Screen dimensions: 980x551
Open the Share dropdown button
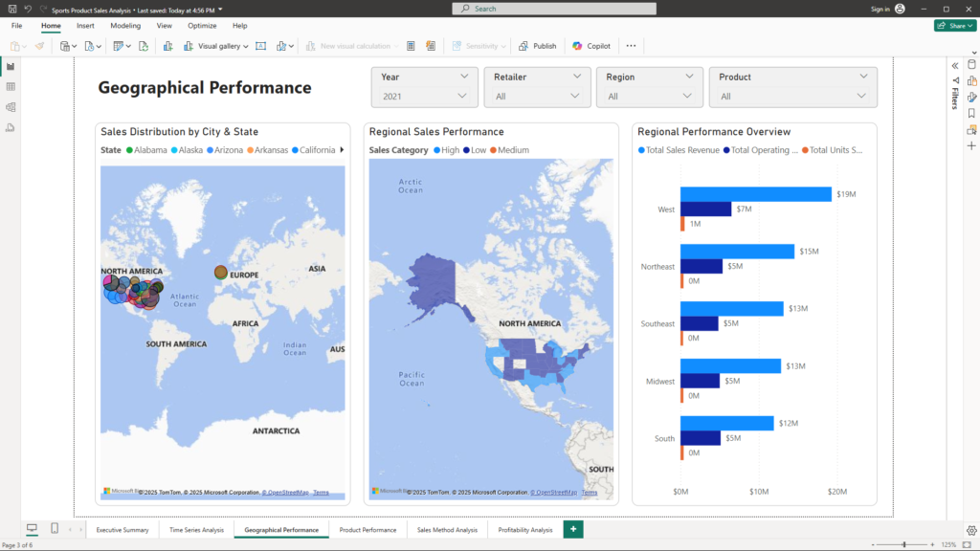tap(954, 26)
